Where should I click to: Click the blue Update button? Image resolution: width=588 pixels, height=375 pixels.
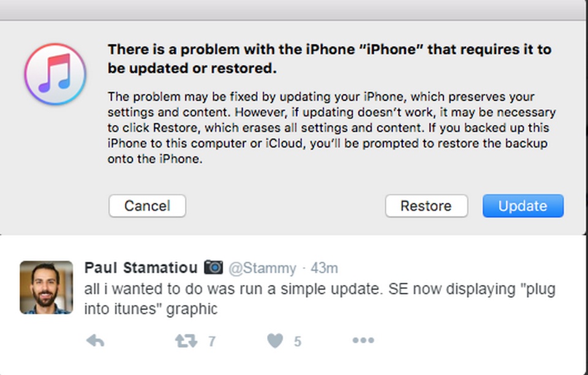[522, 206]
